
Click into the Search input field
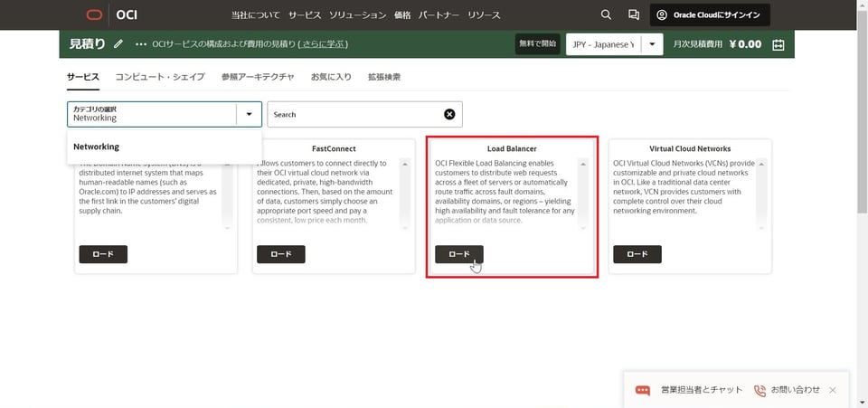click(353, 114)
